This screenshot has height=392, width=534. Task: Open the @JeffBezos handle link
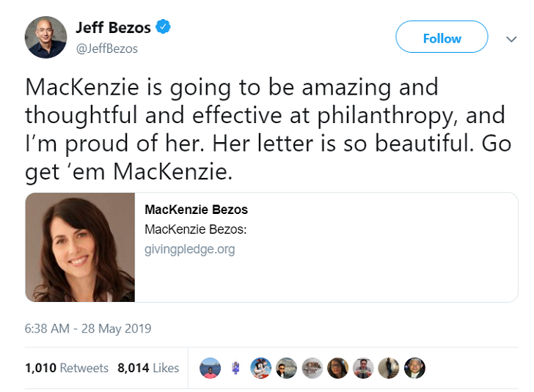coord(107,48)
